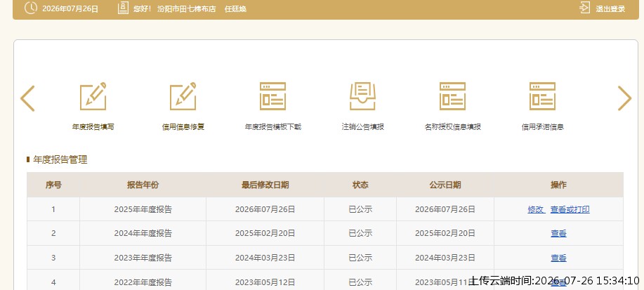Click the user profile badge icon

pyautogui.click(x=123, y=8)
